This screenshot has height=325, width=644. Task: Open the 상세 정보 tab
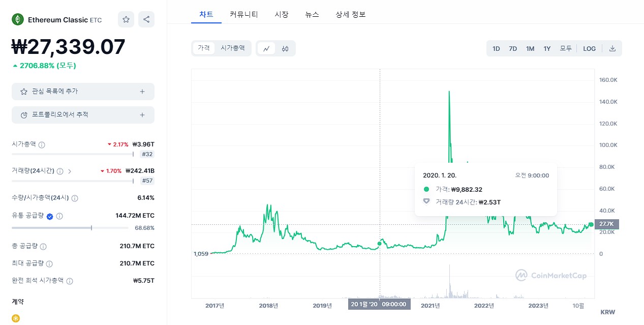[x=351, y=15]
